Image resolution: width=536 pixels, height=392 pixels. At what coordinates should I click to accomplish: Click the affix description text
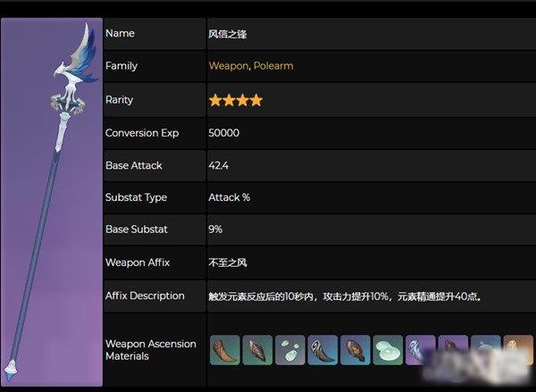[x=345, y=296]
